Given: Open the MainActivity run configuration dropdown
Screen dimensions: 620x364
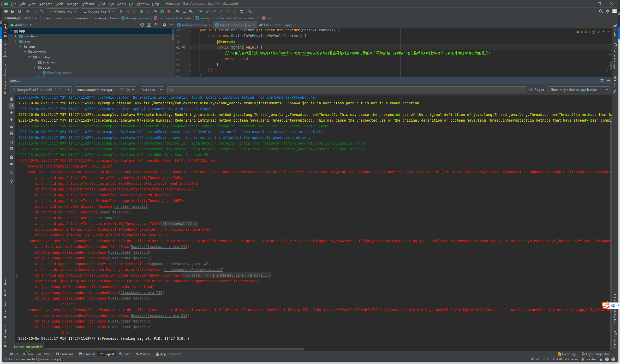Looking at the screenshot, I should point(63,11).
